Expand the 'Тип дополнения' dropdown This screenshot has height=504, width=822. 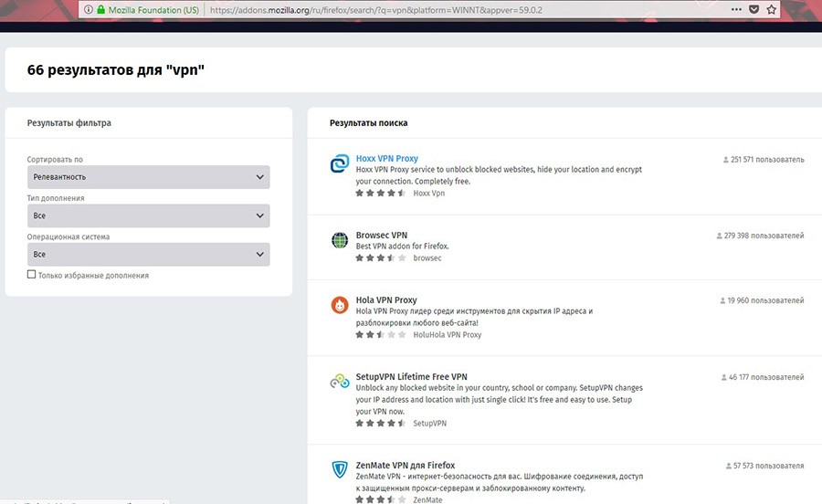coord(148,215)
